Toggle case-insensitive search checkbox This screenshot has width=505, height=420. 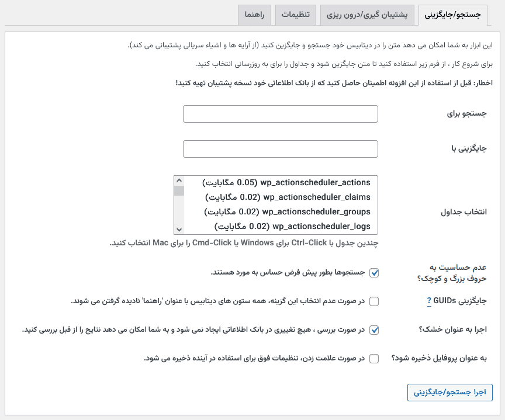tap(374, 273)
